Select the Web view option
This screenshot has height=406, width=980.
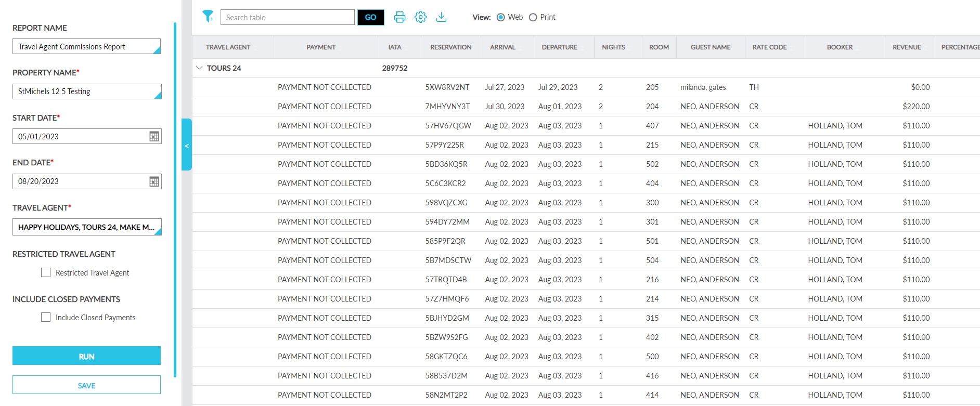(x=501, y=17)
